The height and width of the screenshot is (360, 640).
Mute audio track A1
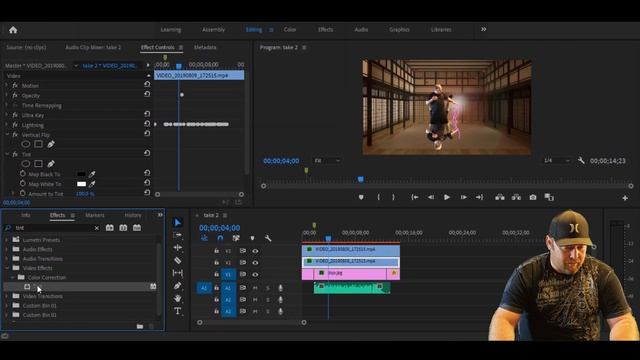[x=255, y=288]
